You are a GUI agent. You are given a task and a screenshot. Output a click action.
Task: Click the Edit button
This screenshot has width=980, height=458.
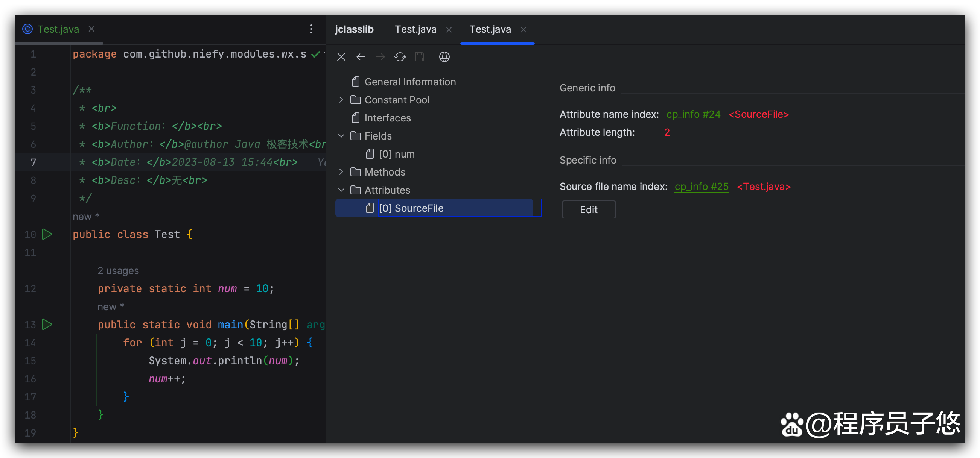(588, 210)
